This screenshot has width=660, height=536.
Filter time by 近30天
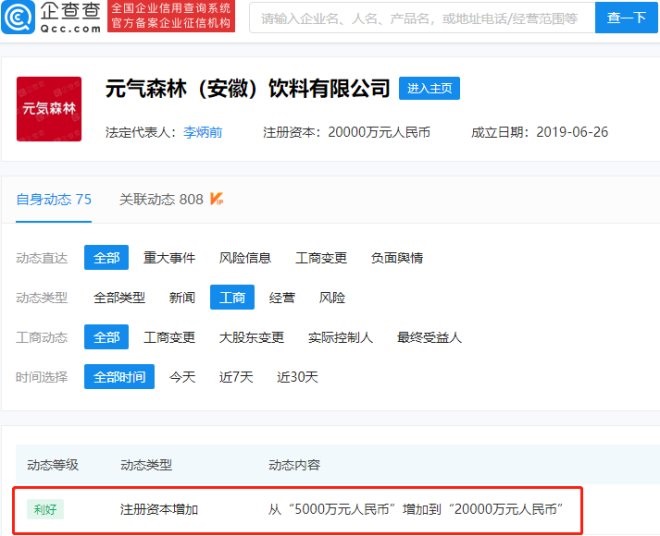(x=297, y=377)
